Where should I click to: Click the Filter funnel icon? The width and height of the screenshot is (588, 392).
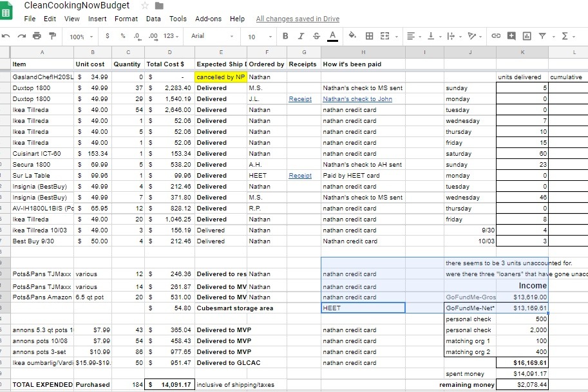(x=542, y=36)
